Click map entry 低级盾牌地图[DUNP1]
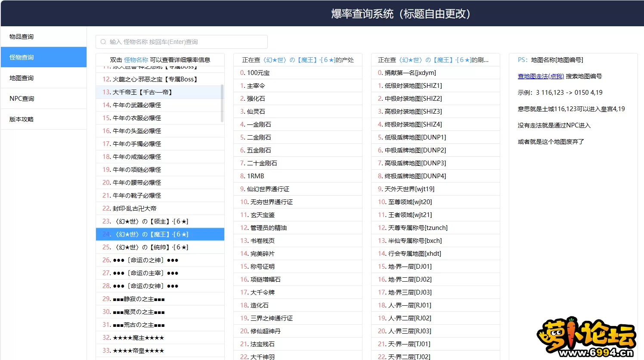The width and height of the screenshot is (644, 360). tap(436, 137)
